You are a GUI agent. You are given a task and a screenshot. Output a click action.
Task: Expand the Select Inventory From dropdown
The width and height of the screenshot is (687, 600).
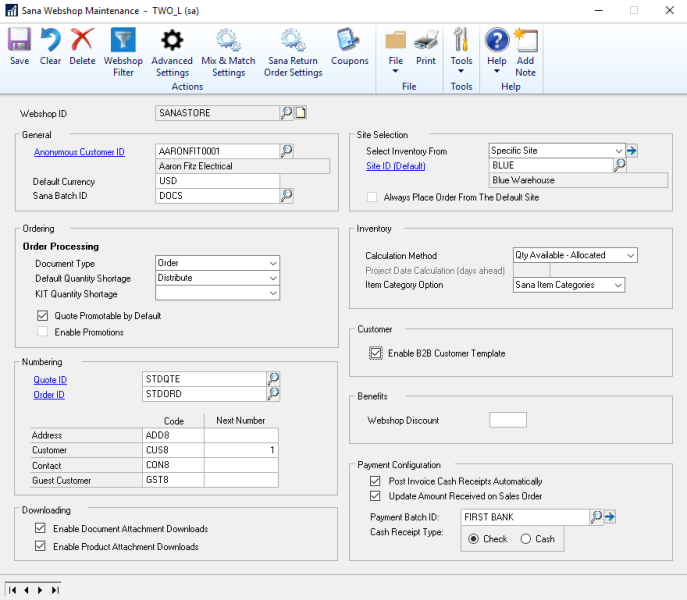617,151
